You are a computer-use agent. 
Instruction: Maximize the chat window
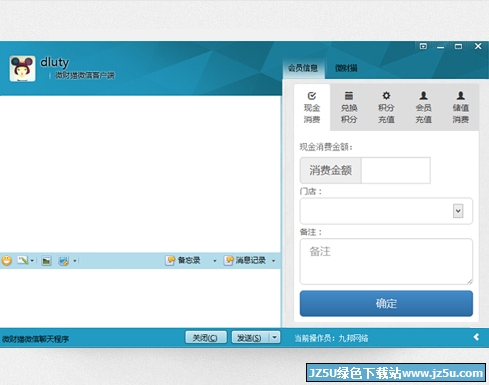458,47
